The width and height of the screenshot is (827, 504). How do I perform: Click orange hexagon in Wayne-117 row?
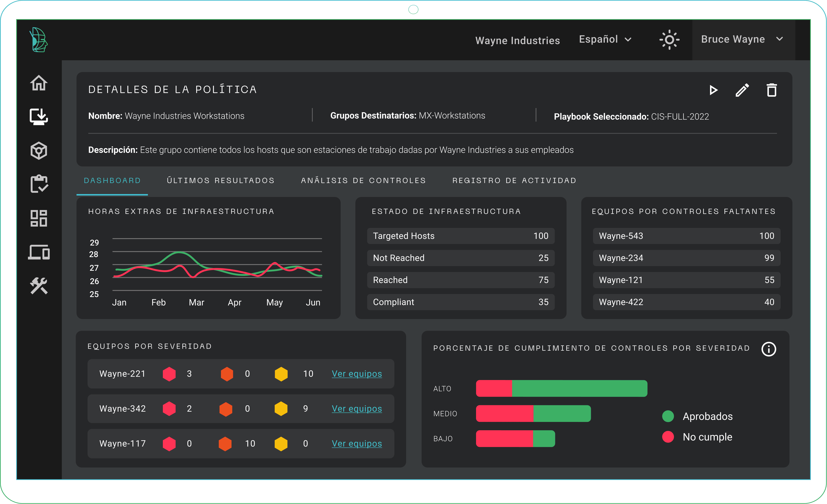[x=225, y=444]
